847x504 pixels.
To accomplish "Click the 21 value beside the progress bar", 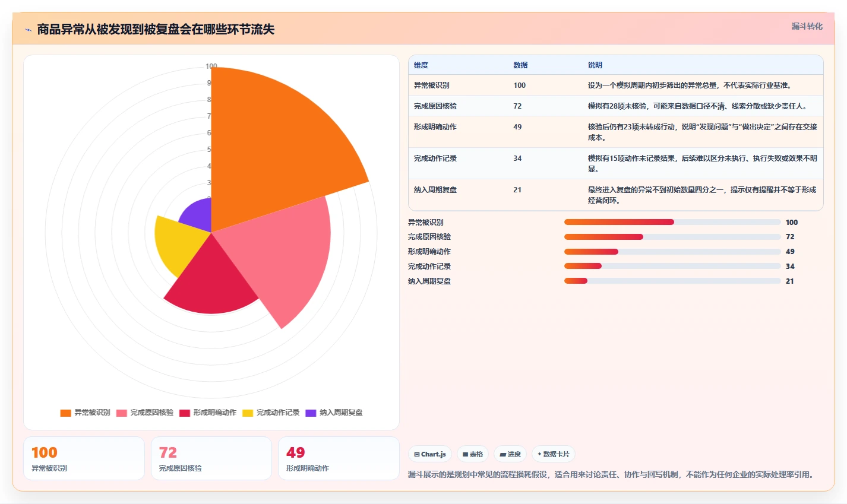I will [x=790, y=281].
